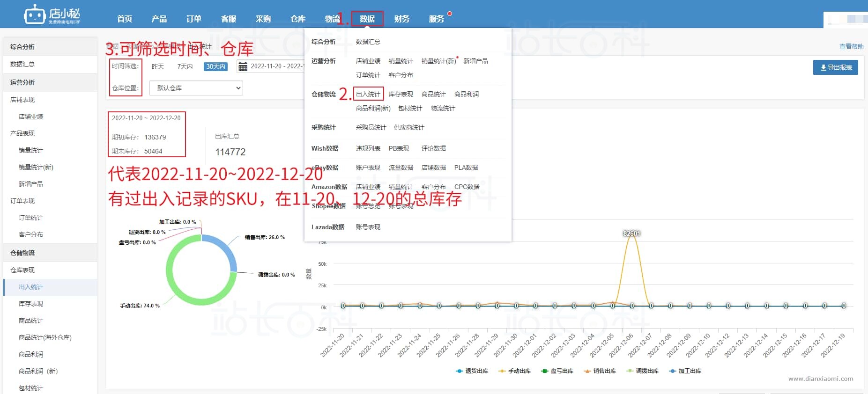868x394 pixels.
Task: Collapse the 仓储物流 sidebar section
Action: pyautogui.click(x=22, y=253)
